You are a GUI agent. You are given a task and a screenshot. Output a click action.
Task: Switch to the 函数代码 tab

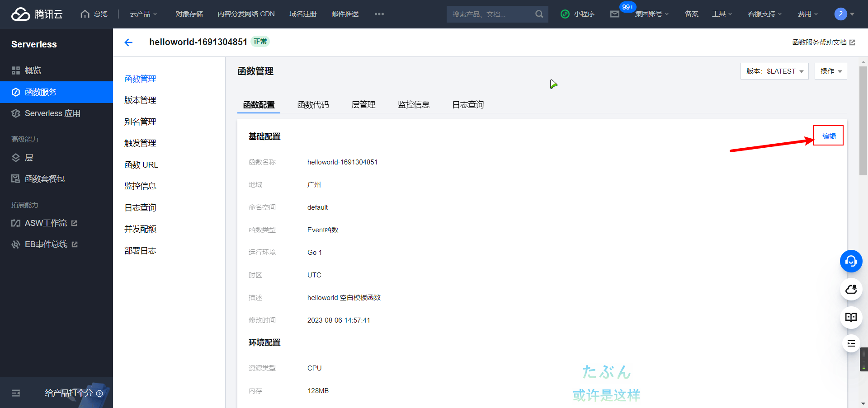point(314,104)
